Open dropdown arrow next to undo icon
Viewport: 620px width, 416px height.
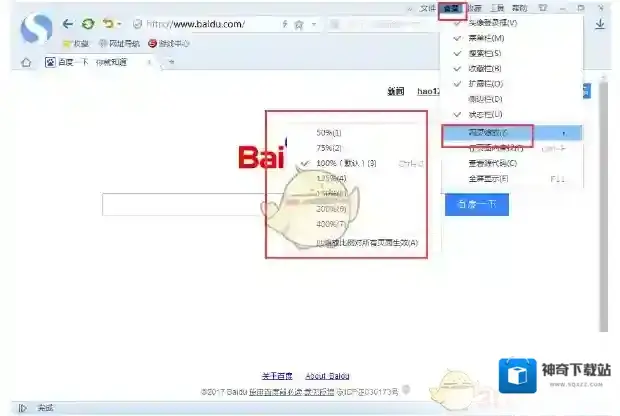119,23
